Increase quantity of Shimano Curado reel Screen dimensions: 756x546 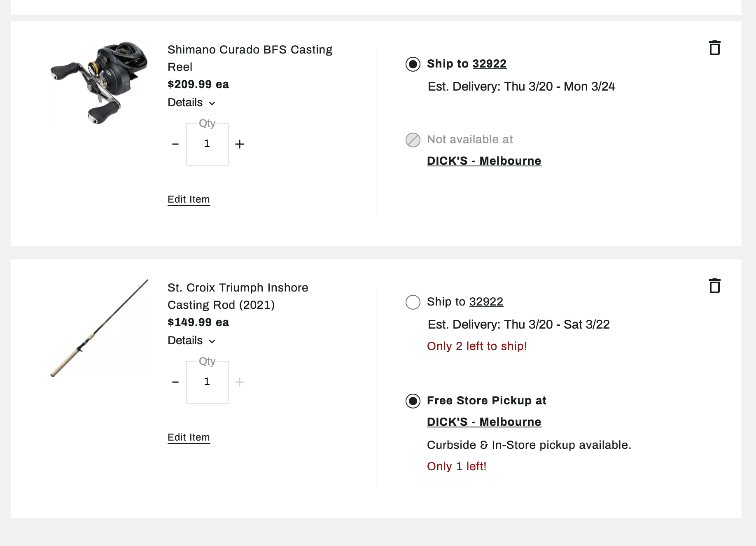point(240,144)
